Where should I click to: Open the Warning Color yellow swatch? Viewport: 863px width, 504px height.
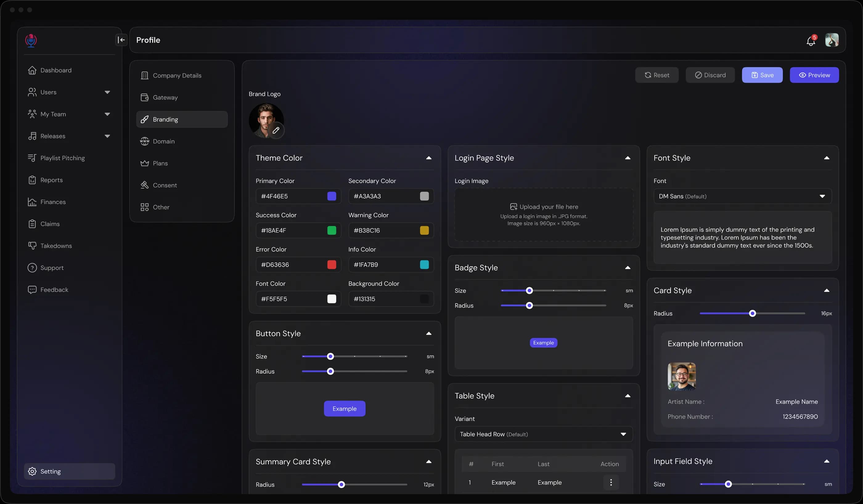point(424,230)
